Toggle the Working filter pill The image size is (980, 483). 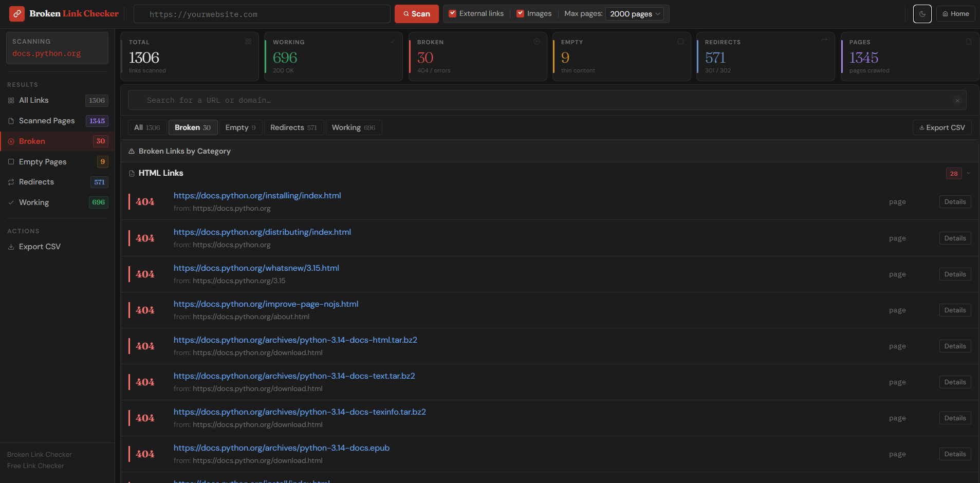point(354,127)
